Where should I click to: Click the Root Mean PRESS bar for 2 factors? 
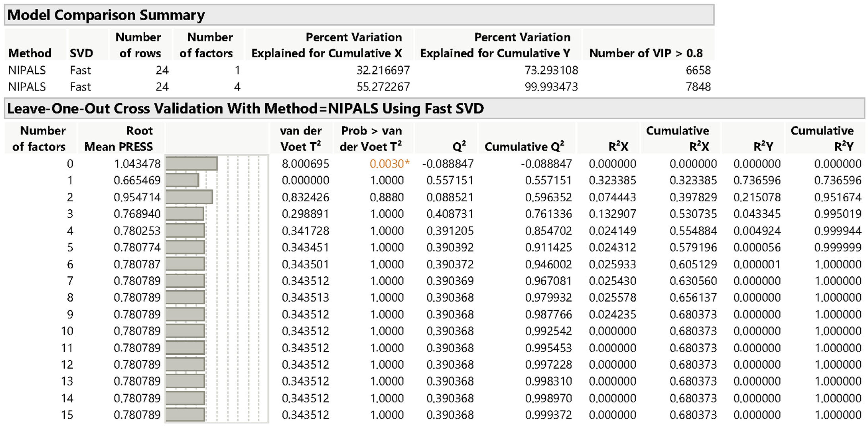point(189,197)
